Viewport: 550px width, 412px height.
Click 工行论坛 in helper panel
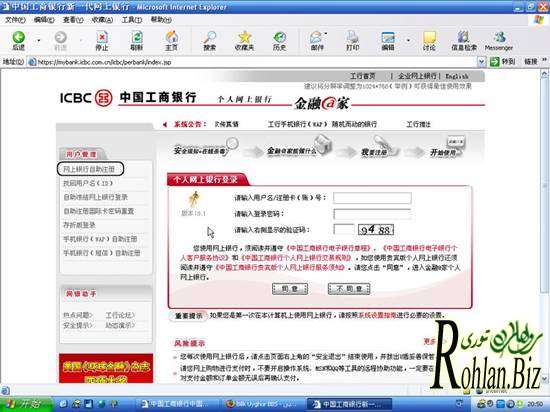120,315
